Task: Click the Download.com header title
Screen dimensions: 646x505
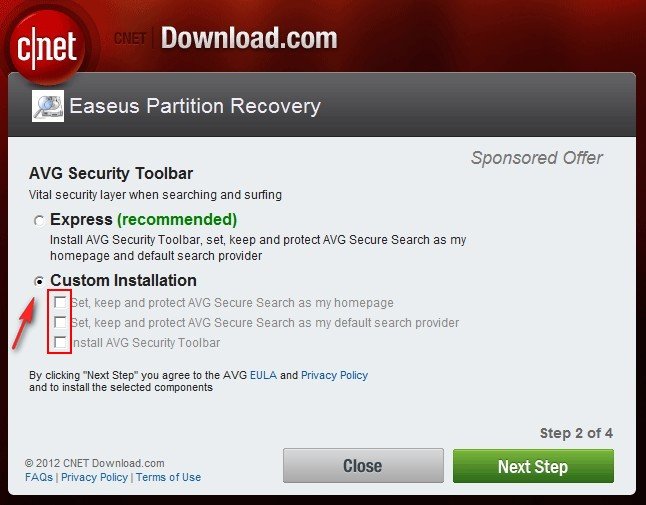Action: [249, 38]
